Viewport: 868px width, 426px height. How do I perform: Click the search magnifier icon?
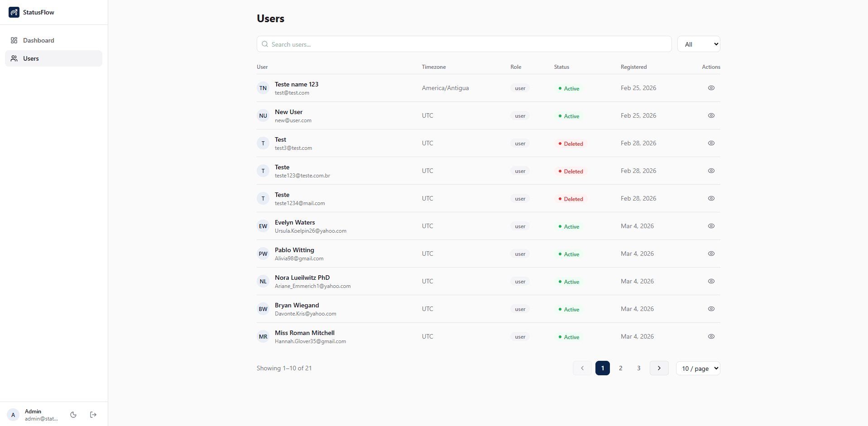tap(265, 44)
